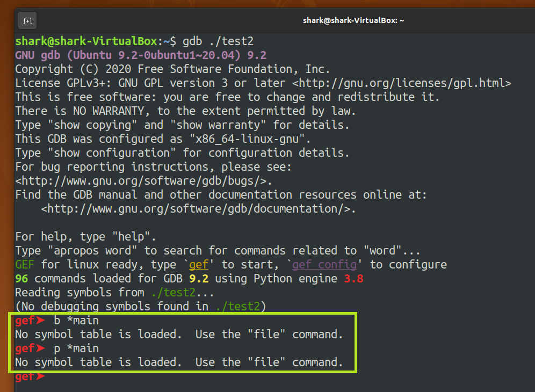535x392 pixels.
Task: Click the 'Type "show configuration"' line
Action: pos(182,153)
